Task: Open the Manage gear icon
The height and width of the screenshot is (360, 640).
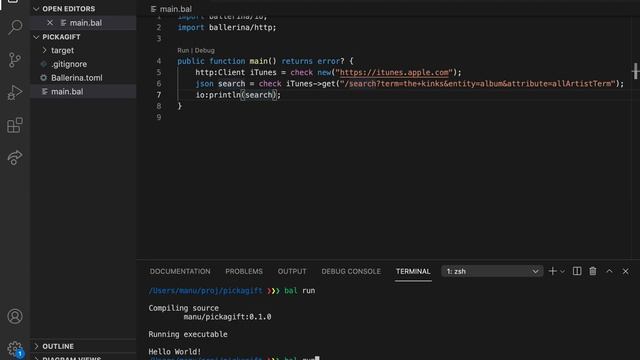Action: 15,349
